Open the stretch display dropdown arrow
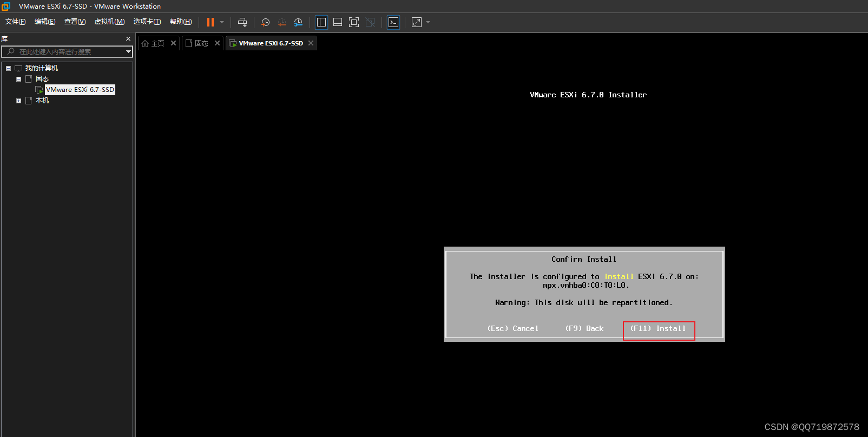Image resolution: width=868 pixels, height=437 pixels. 428,22
